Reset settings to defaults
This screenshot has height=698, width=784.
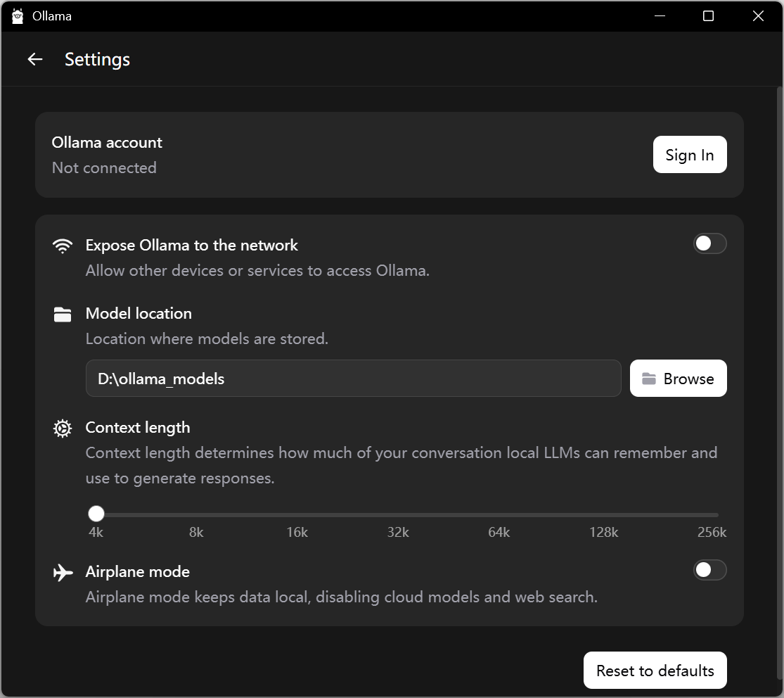(655, 670)
